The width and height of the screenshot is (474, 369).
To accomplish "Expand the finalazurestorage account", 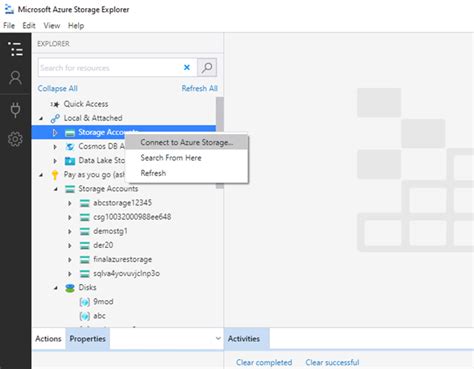I will 70,260.
